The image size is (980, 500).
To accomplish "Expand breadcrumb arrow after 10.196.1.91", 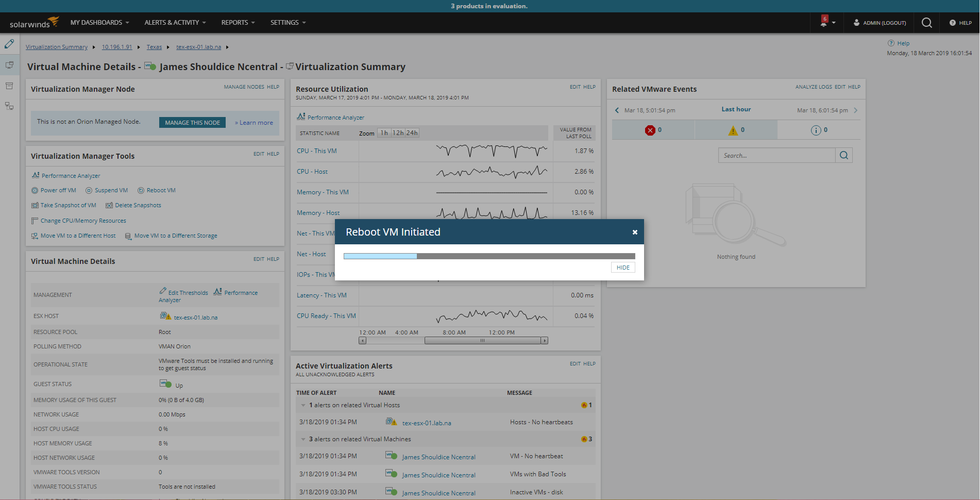I will pyautogui.click(x=139, y=47).
